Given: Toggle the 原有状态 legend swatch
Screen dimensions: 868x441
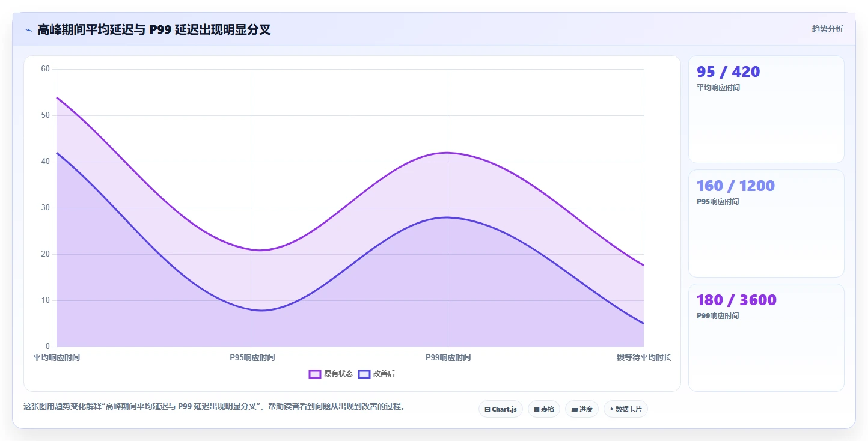Looking at the screenshot, I should 315,374.
